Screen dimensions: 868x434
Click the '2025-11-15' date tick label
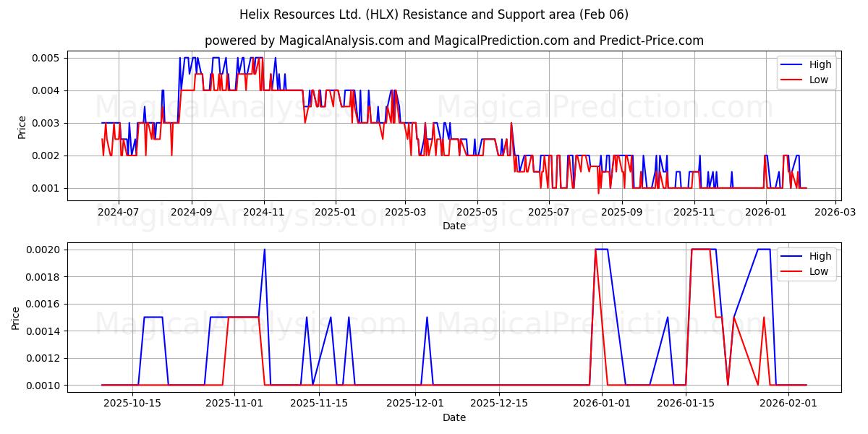(x=318, y=404)
